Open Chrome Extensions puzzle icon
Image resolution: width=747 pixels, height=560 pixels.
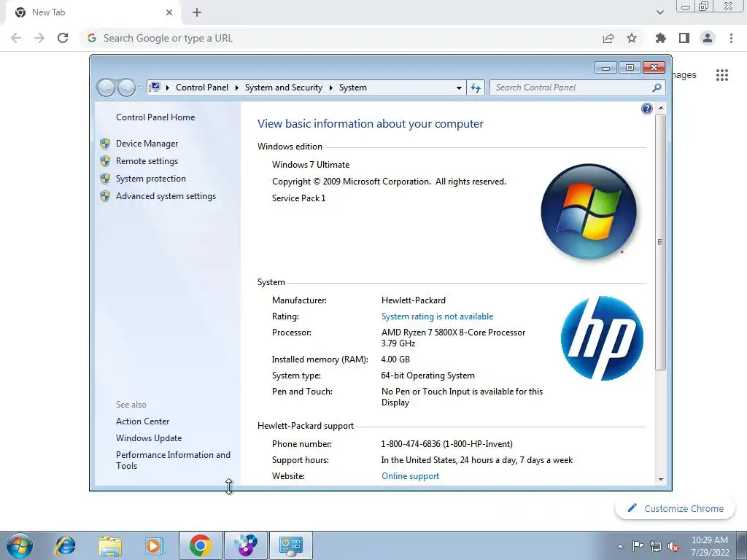[x=661, y=38]
